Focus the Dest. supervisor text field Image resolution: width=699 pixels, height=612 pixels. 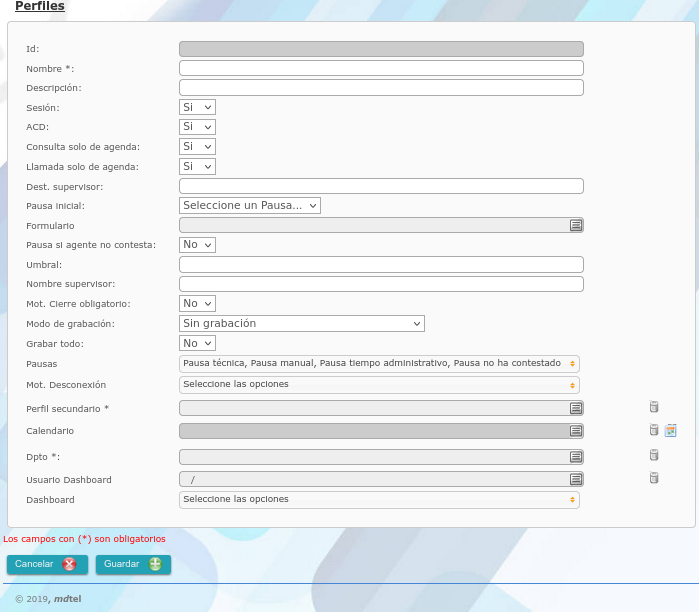[381, 186]
